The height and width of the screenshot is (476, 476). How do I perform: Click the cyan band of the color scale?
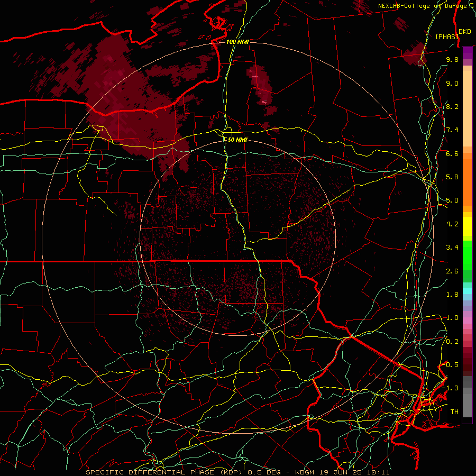[x=467, y=291]
